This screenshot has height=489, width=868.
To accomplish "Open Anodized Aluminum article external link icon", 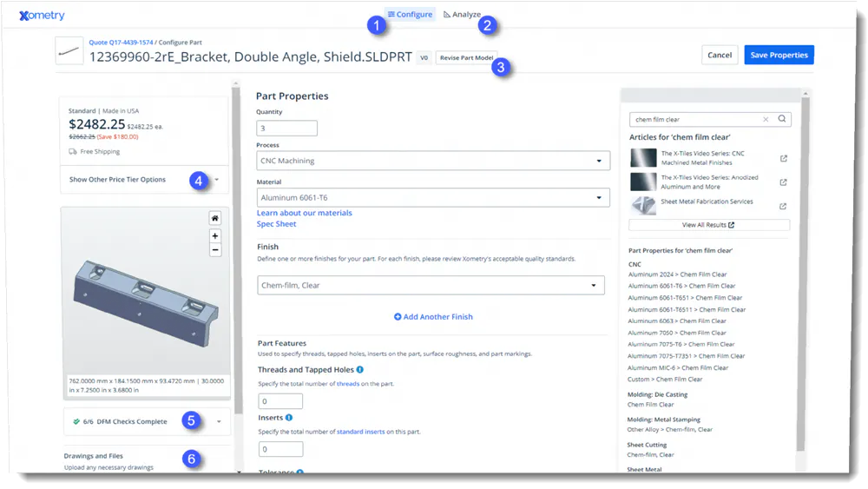I will tap(783, 182).
